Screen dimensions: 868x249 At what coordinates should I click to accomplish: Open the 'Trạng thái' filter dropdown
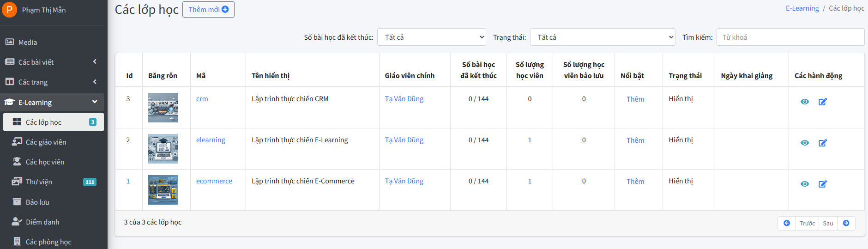603,37
